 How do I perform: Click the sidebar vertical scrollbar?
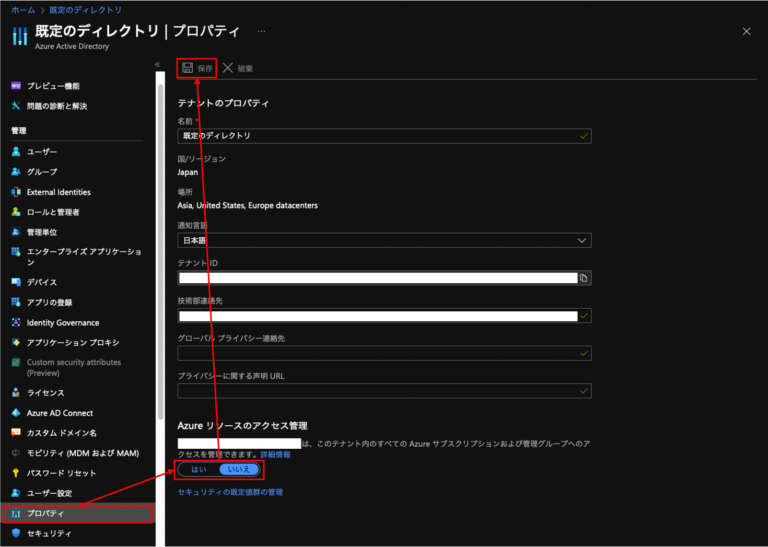(160, 252)
